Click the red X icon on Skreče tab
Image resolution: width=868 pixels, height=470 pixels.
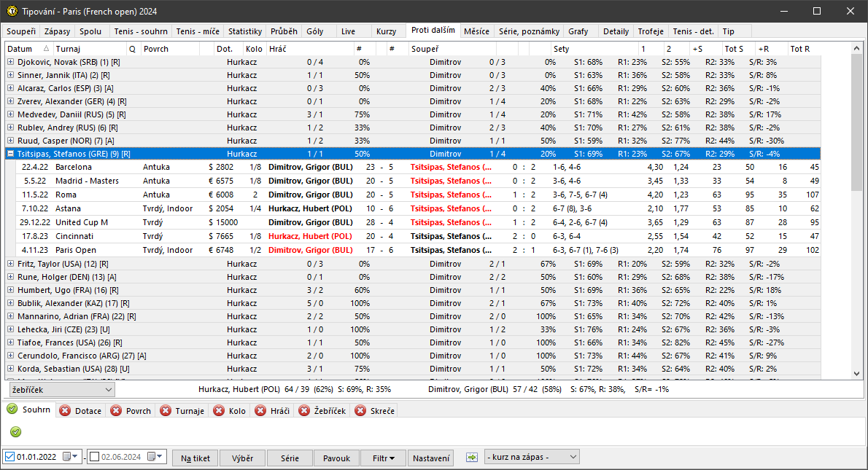[x=360, y=411]
